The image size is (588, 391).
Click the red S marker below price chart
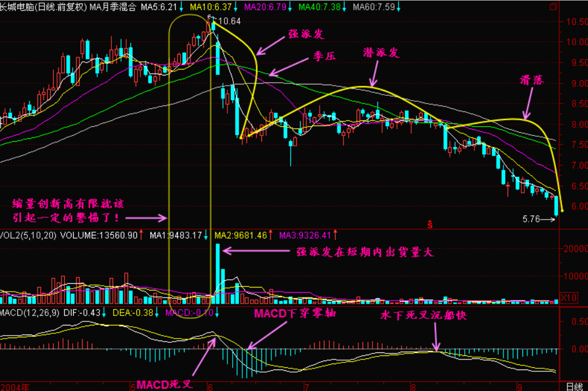tap(430, 224)
